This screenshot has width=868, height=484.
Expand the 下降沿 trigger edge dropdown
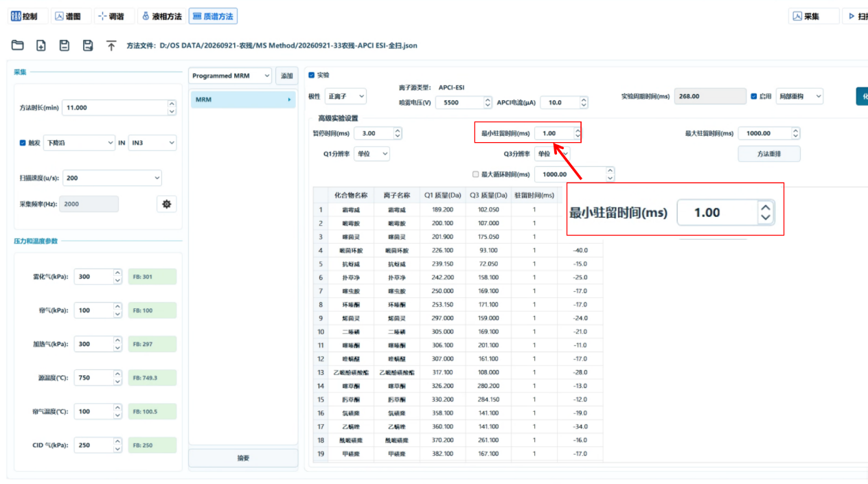click(79, 143)
